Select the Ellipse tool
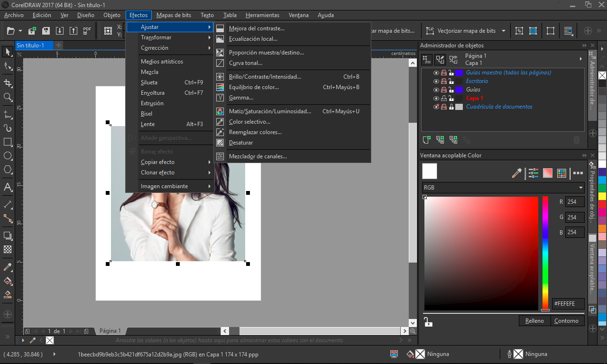Image resolution: width=607 pixels, height=364 pixels. pos(8,155)
